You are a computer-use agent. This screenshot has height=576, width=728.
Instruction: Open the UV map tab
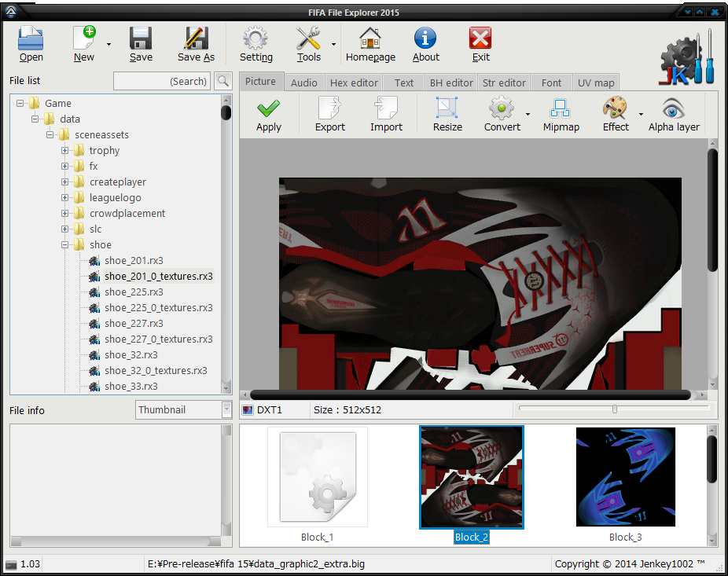[x=596, y=83]
